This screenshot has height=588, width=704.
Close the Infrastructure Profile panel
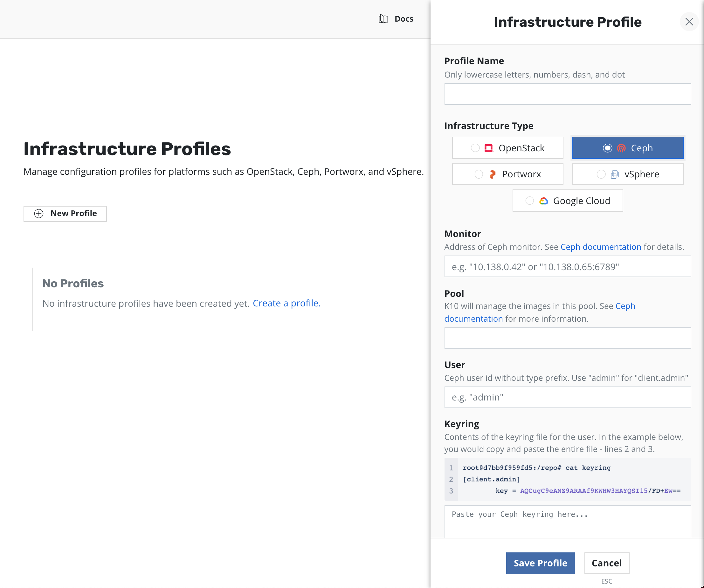point(689,22)
